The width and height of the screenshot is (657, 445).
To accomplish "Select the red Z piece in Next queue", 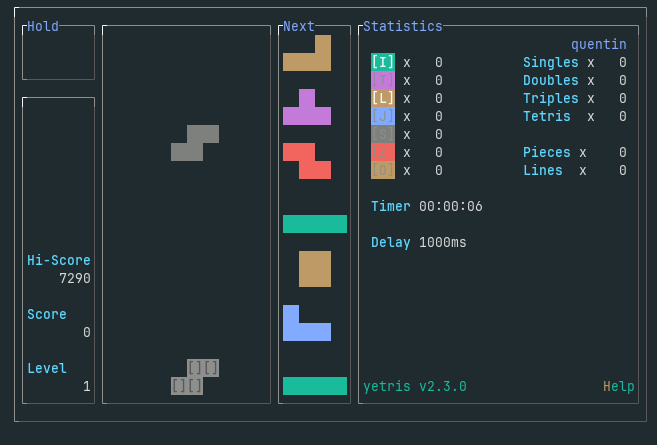I will [307, 161].
